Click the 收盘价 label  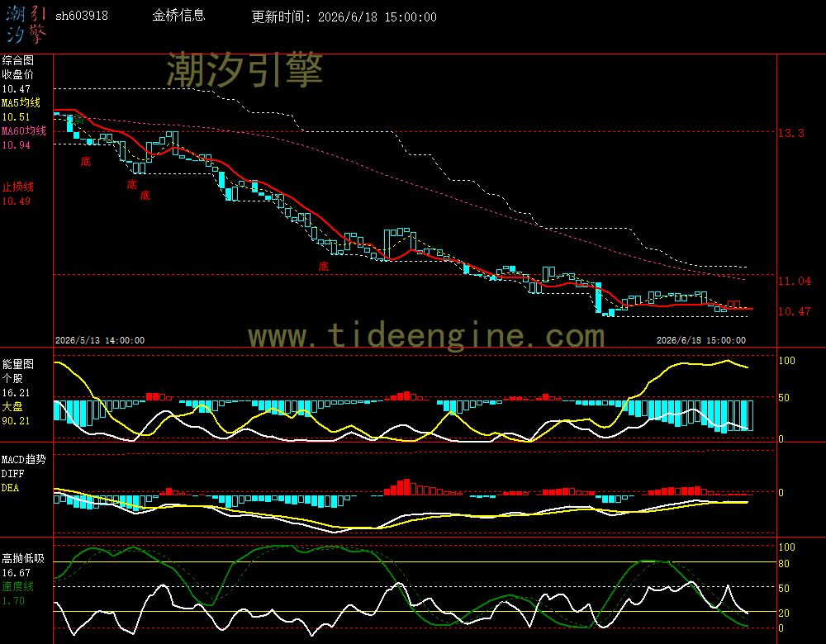18,75
